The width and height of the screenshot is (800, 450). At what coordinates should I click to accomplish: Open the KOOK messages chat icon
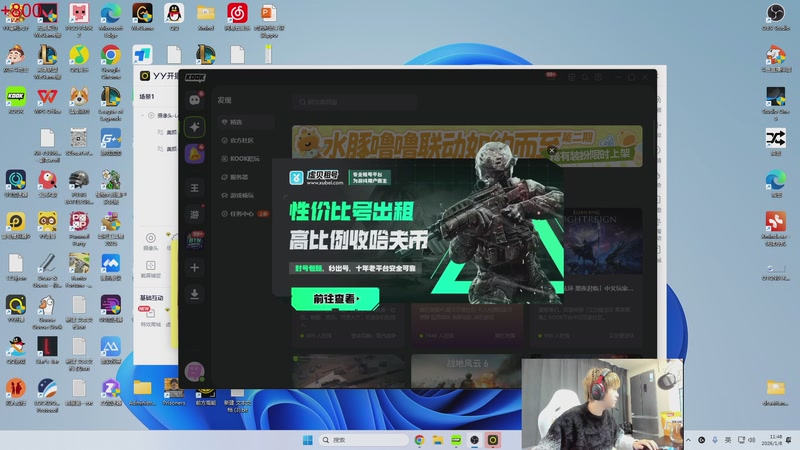pyautogui.click(x=194, y=100)
